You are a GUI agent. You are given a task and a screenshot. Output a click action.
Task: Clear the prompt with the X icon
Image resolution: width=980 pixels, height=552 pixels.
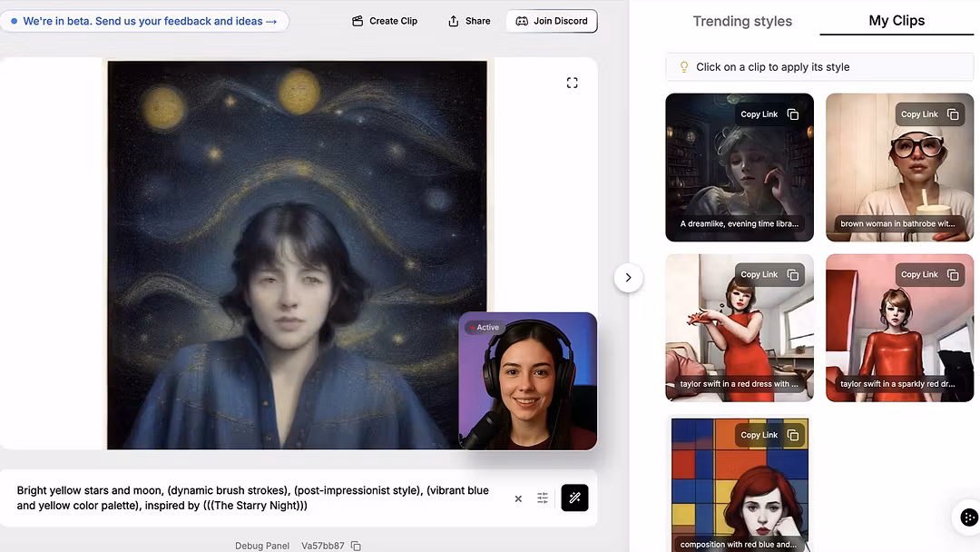(518, 498)
